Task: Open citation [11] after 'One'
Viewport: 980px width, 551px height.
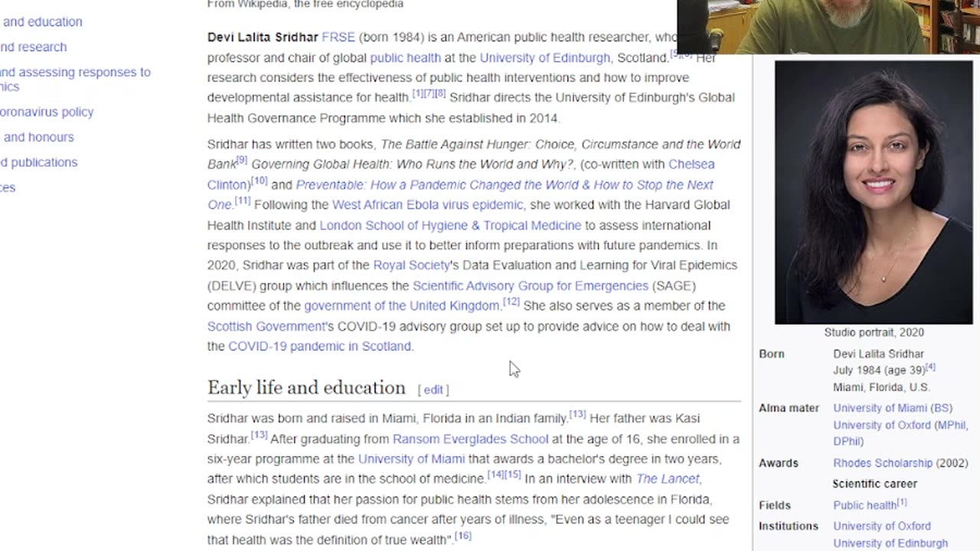Action: [243, 201]
